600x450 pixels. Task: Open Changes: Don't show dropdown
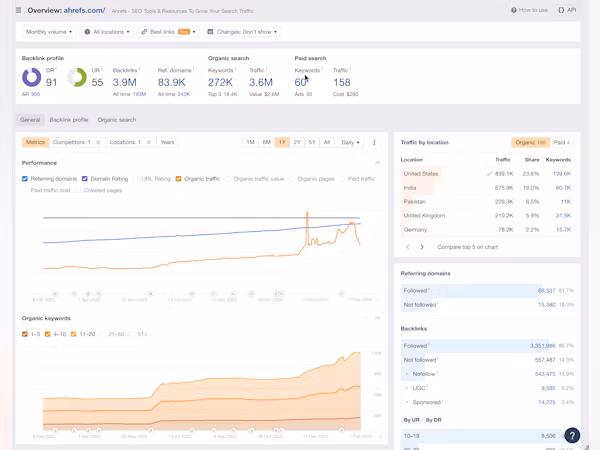[243, 32]
